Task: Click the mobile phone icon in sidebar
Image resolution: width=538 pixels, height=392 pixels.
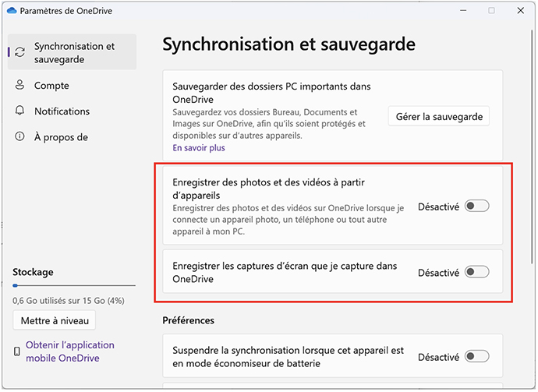Action: pos(17,352)
